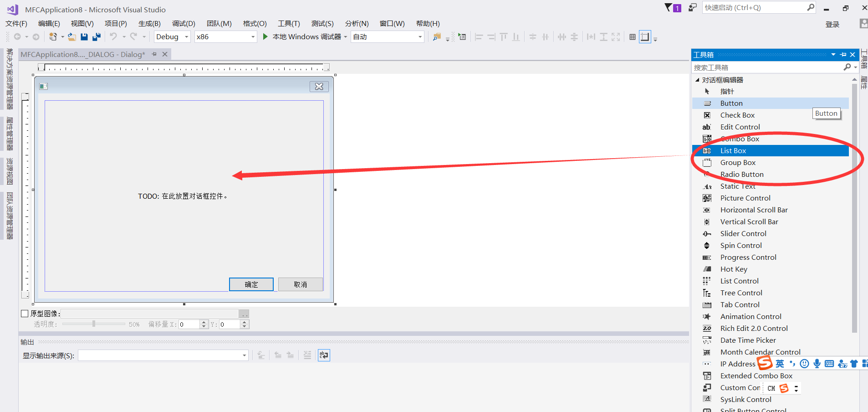Open the x86 platform dropdown

tap(226, 37)
